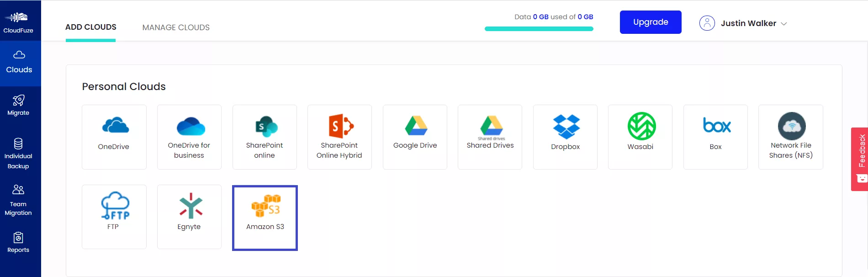The width and height of the screenshot is (868, 277).
Task: Choose Shared Drives tile
Action: point(490,137)
